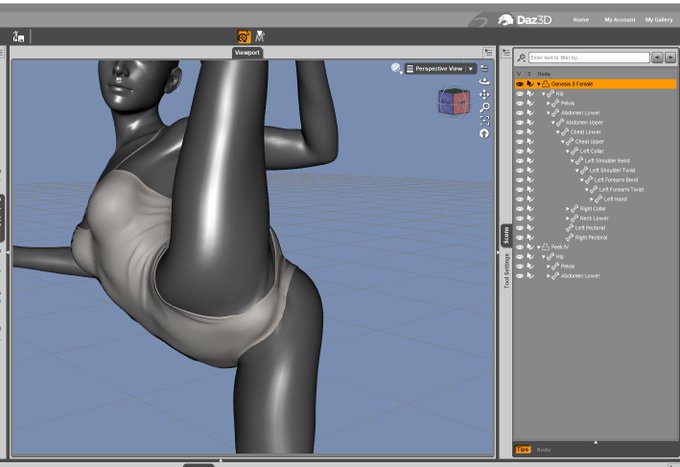Expand the Left Hand node

[x=591, y=199]
